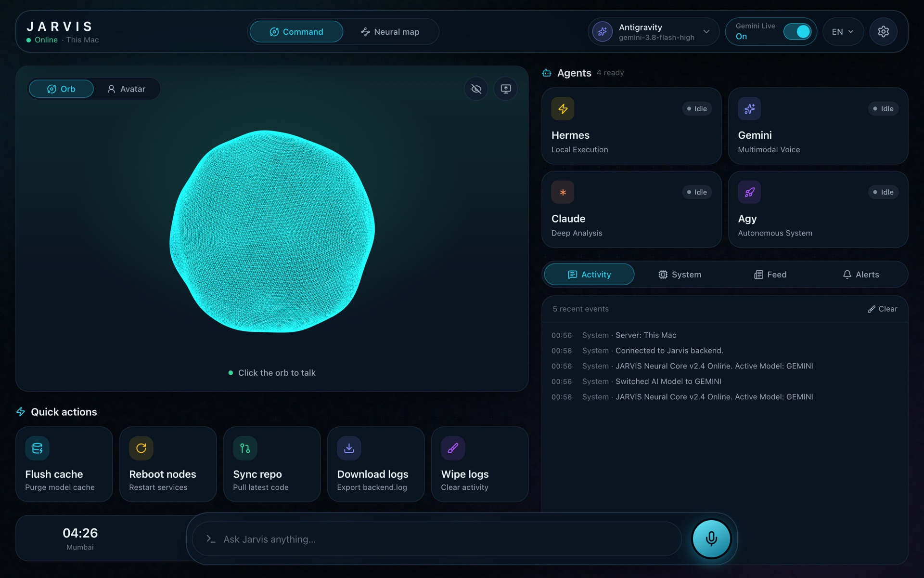Toggle the orb visibility eye icon
Screen dimensions: 924x578
[476, 89]
